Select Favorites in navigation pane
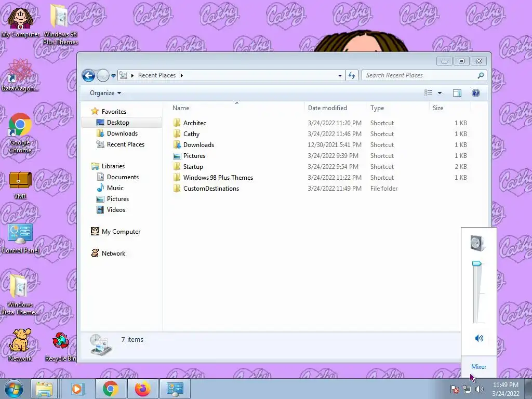532x399 pixels. (109, 111)
